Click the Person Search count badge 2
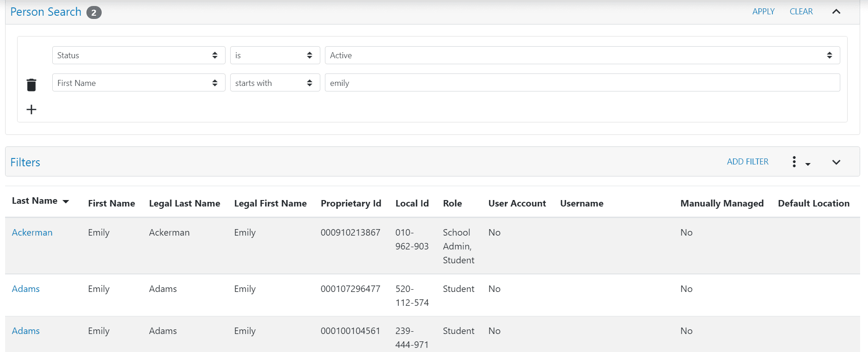The image size is (868, 352). click(x=94, y=12)
